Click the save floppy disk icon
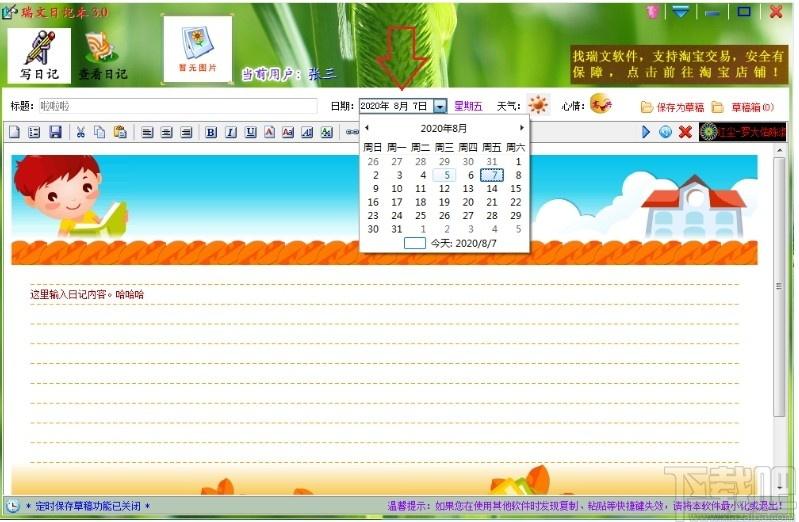 point(55,132)
